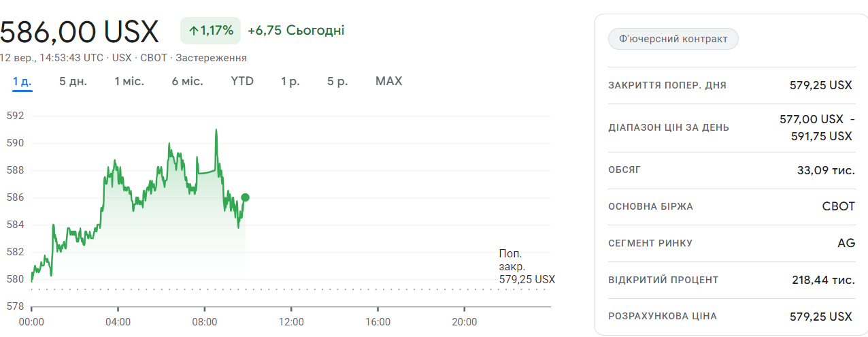Image resolution: width=868 pixels, height=337 pixels.
Task: Switch to the 1 р. range
Action: click(x=290, y=82)
